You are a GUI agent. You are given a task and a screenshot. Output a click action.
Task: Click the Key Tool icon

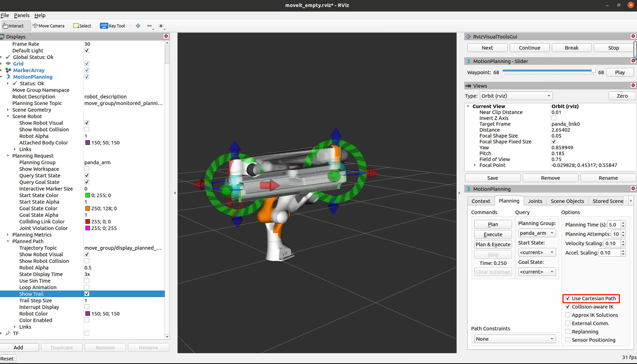pos(104,25)
